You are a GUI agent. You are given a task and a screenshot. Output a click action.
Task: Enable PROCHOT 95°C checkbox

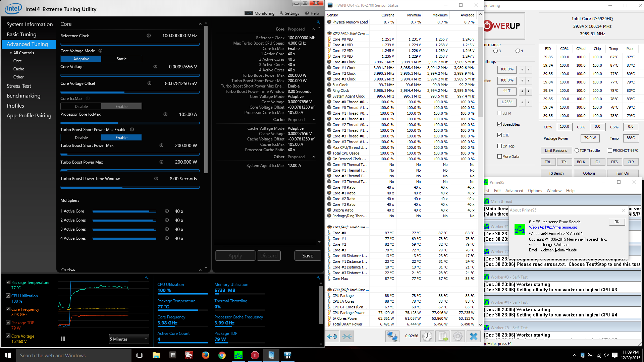coord(610,150)
